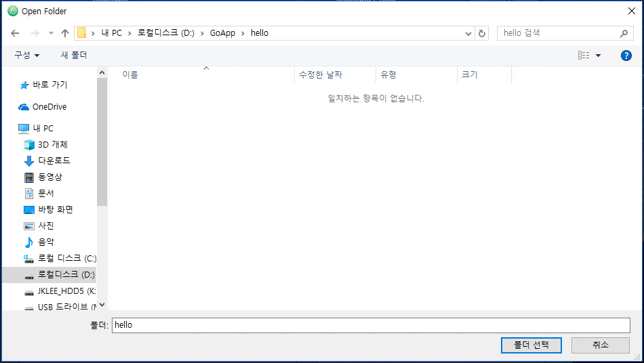Open the Help question mark icon
Viewport: 644px width, 363px height.
[626, 56]
